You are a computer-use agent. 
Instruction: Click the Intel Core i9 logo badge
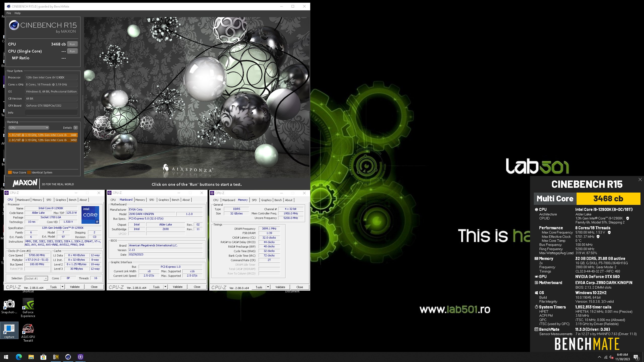pyautogui.click(x=90, y=215)
